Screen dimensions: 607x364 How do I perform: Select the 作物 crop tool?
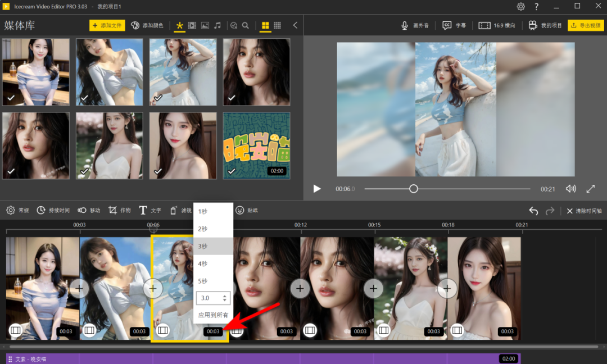point(119,210)
